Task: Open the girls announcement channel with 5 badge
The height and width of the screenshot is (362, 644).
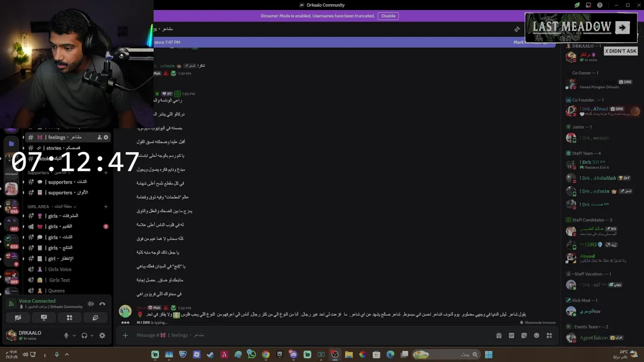Action: 66,227
